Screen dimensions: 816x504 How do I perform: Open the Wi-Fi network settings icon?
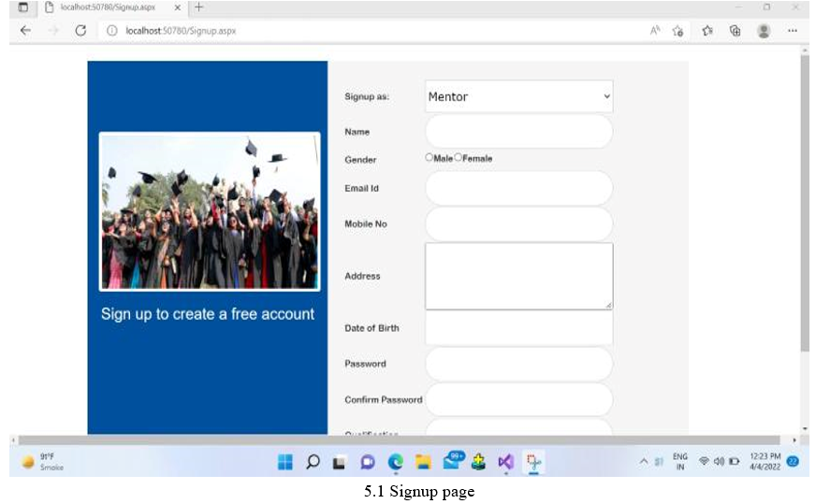coord(704,461)
